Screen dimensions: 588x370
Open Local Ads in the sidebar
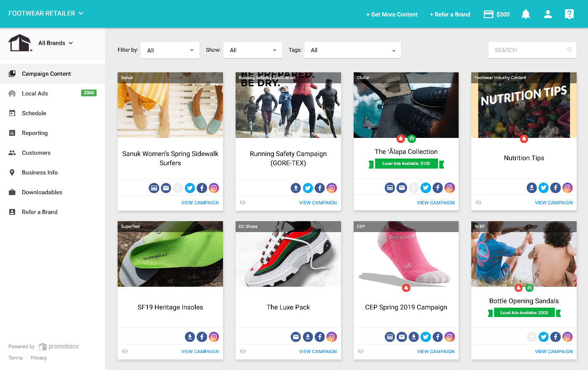click(x=52, y=93)
